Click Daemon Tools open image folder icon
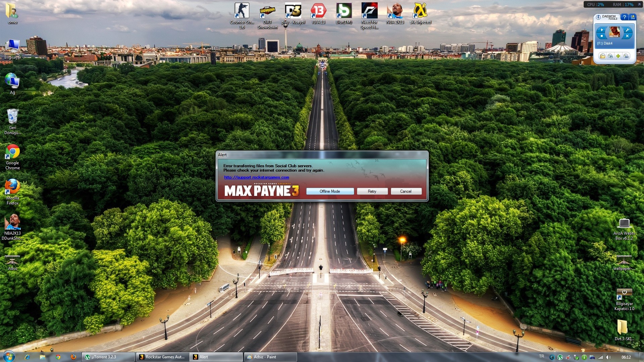Image resolution: width=644 pixels, height=362 pixels. tap(602, 56)
